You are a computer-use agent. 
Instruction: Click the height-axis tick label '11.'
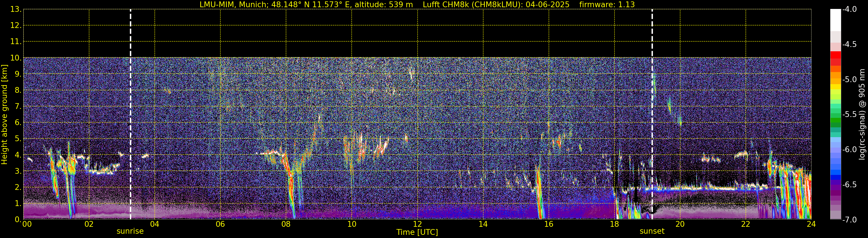pyautogui.click(x=16, y=41)
